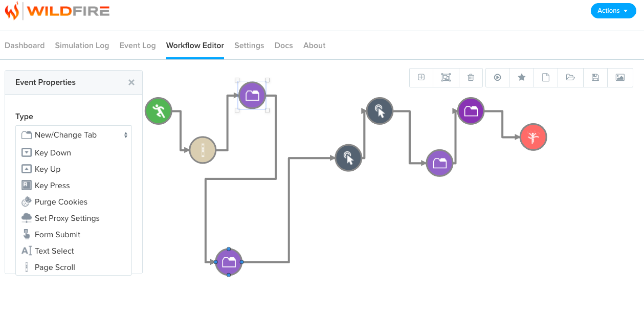The height and width of the screenshot is (316, 644).
Task: Select the red end node in workflow
Action: click(x=534, y=137)
